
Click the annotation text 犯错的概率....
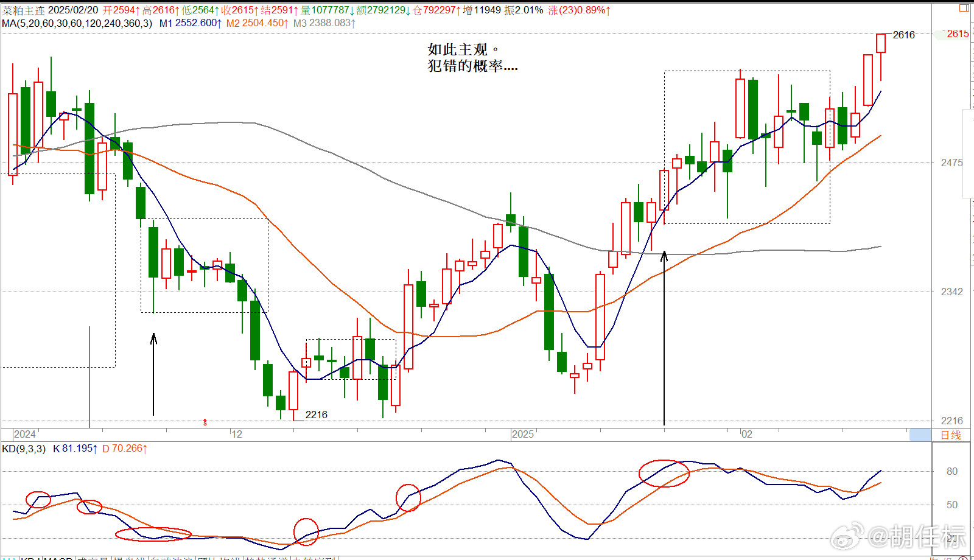tap(472, 66)
